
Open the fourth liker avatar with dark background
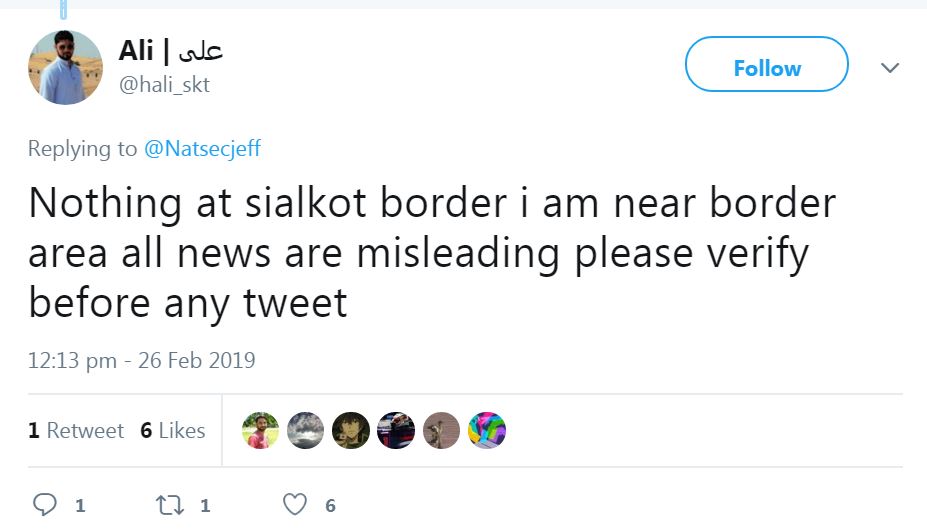[x=396, y=431]
